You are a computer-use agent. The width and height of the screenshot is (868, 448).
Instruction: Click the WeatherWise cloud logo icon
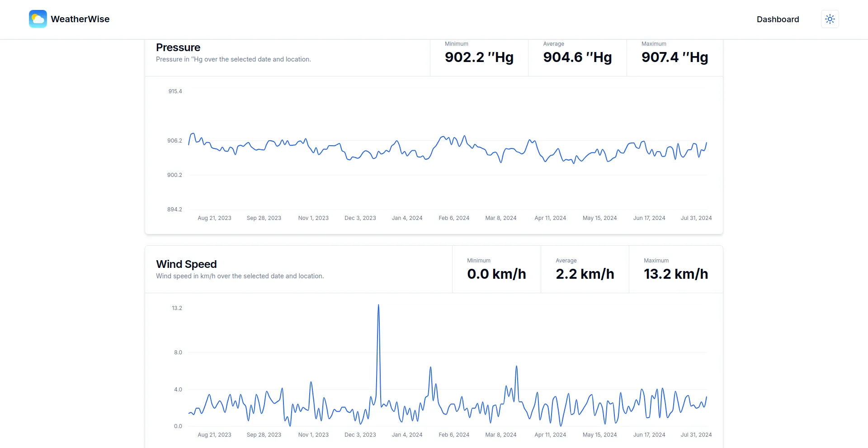click(38, 19)
